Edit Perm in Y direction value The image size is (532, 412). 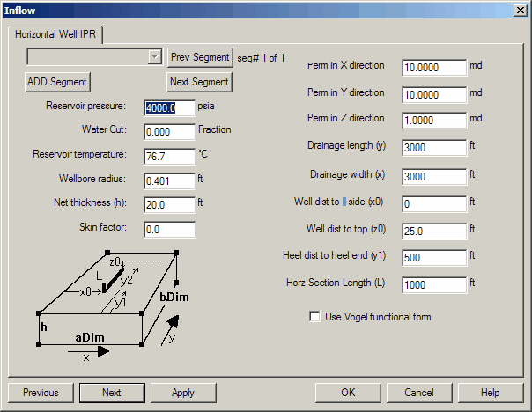pyautogui.click(x=434, y=94)
